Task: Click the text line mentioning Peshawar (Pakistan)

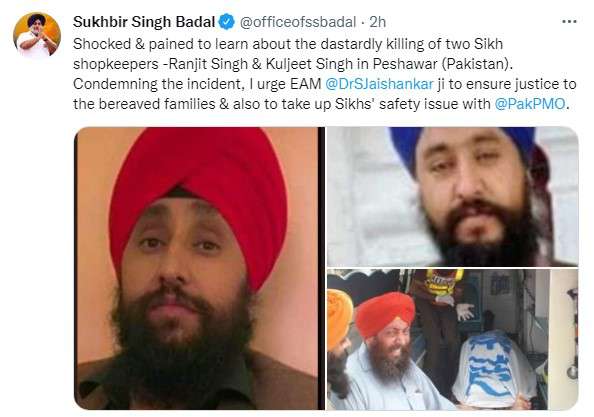Action: [x=292, y=64]
